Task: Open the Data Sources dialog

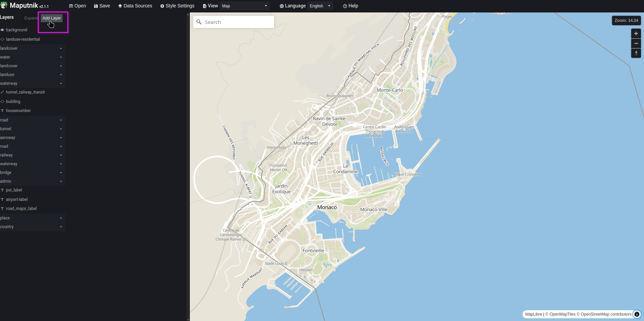Action: (135, 6)
